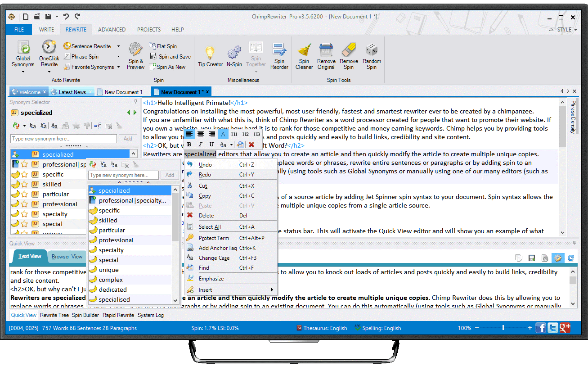Click Remove Original
Screen dimensions: 588x371
pos(326,56)
